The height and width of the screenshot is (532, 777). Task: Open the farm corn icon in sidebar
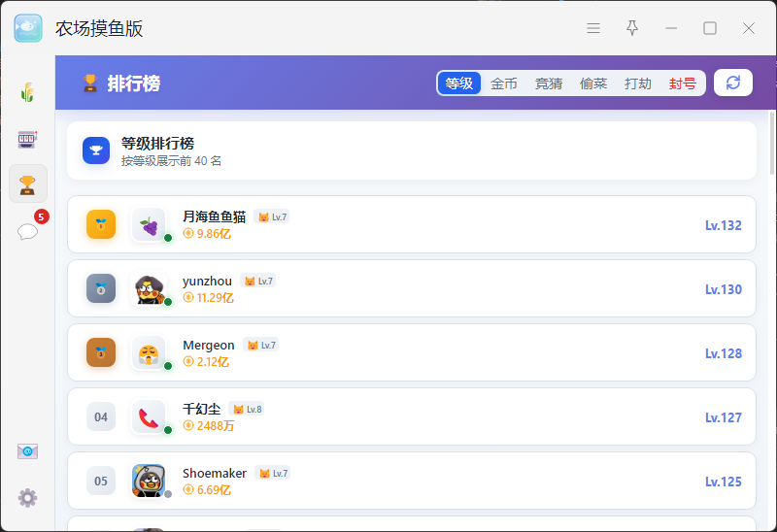28,92
